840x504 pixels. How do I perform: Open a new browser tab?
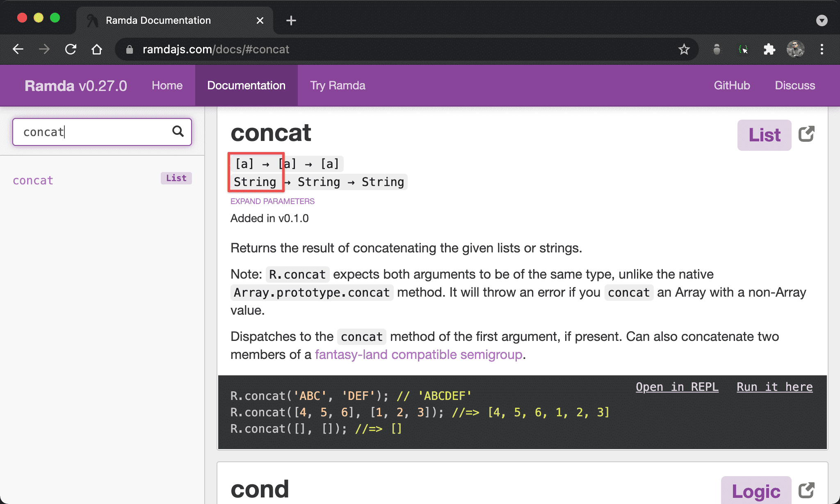click(291, 20)
